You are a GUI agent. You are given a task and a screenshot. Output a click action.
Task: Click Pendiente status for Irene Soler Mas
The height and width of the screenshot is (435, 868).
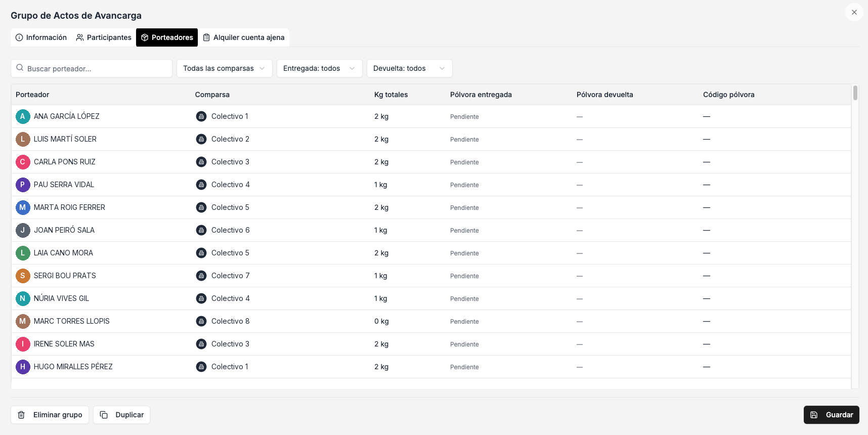[x=464, y=344]
